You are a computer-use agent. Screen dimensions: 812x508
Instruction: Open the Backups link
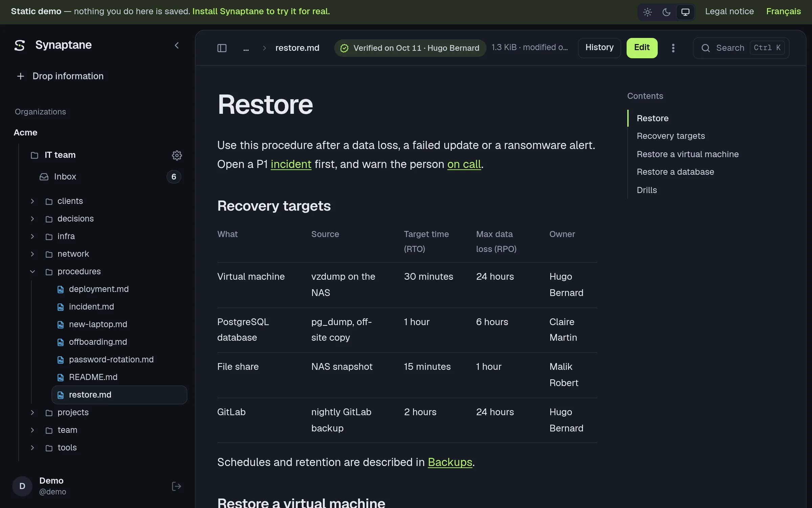[450, 462]
